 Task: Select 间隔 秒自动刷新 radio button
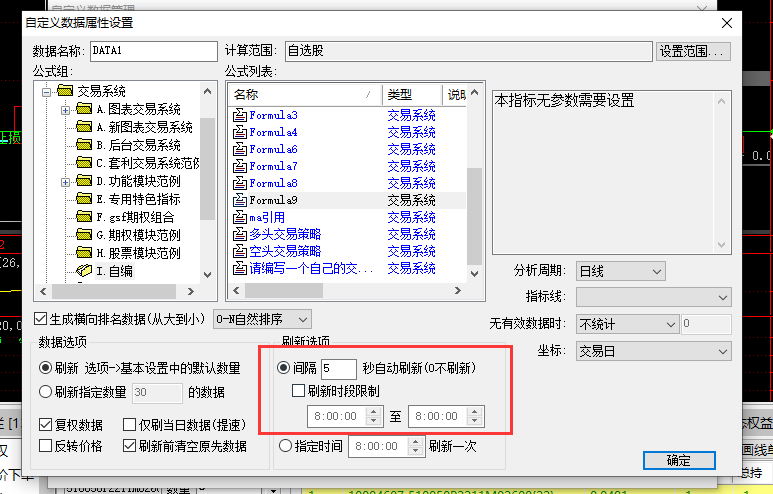283,367
